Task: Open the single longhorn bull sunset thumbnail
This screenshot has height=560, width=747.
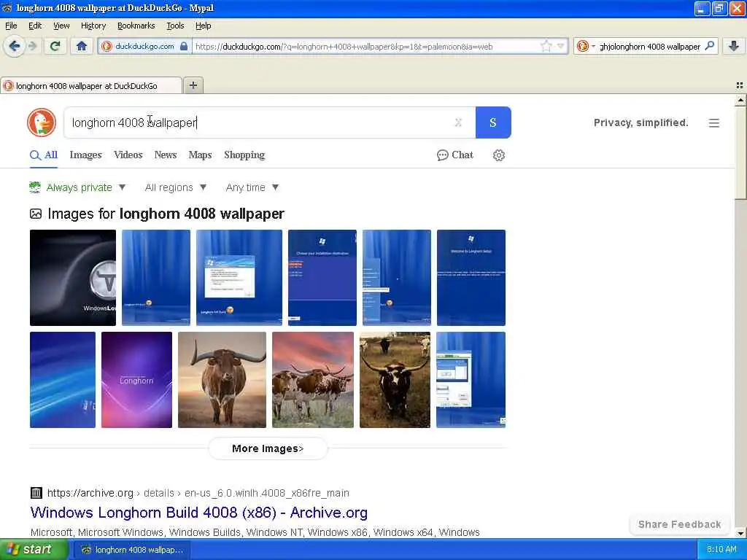Action: (222, 379)
